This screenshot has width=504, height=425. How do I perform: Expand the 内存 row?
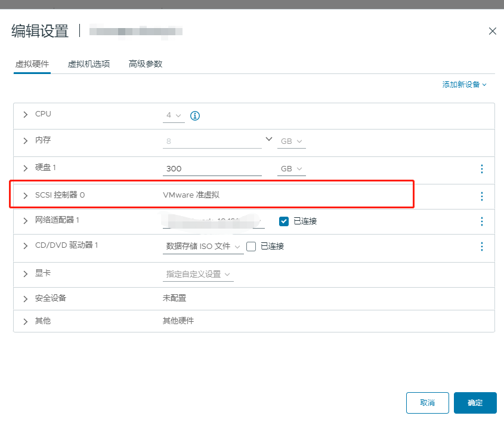pos(26,141)
